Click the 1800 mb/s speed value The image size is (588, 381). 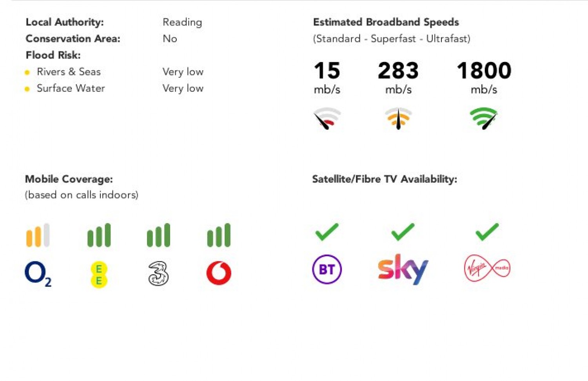[x=484, y=77]
